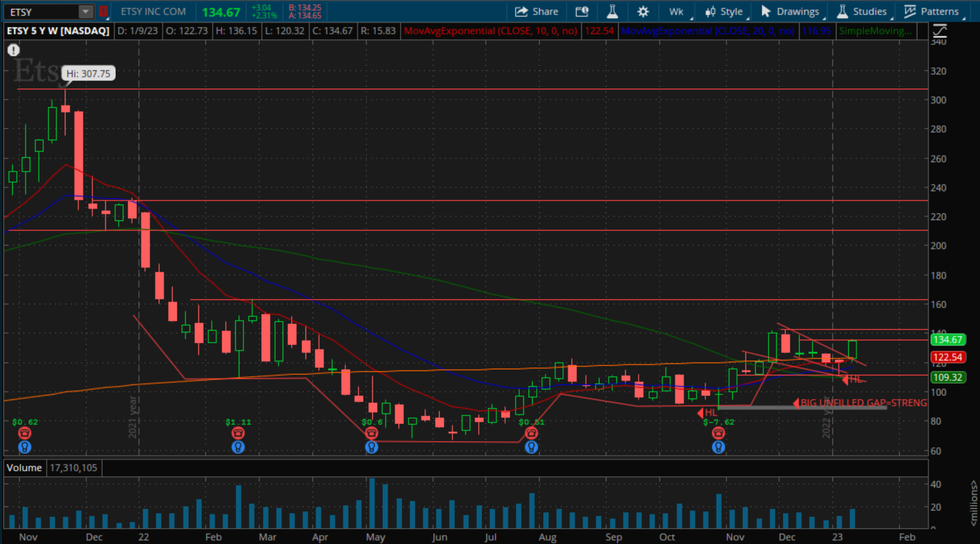
Task: Click the blue lightbulb event icon under $-7.62
Action: tap(718, 447)
